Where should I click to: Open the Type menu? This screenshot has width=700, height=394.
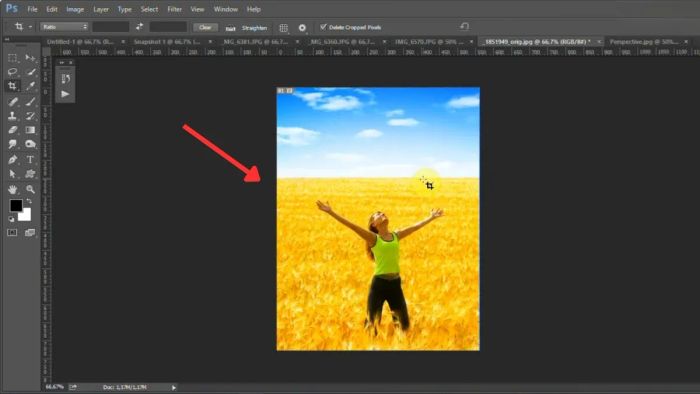tap(125, 9)
